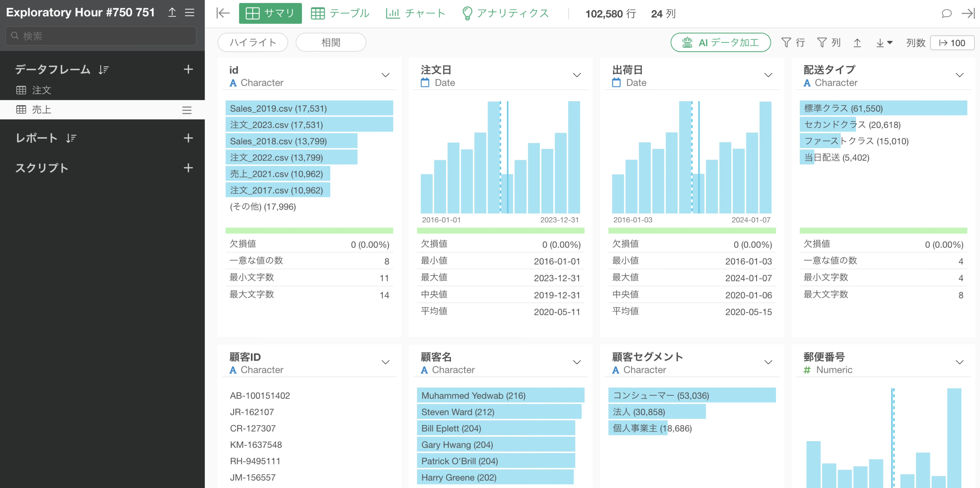Image resolution: width=980 pixels, height=488 pixels.
Task: Open the row filter 行
Action: click(793, 42)
